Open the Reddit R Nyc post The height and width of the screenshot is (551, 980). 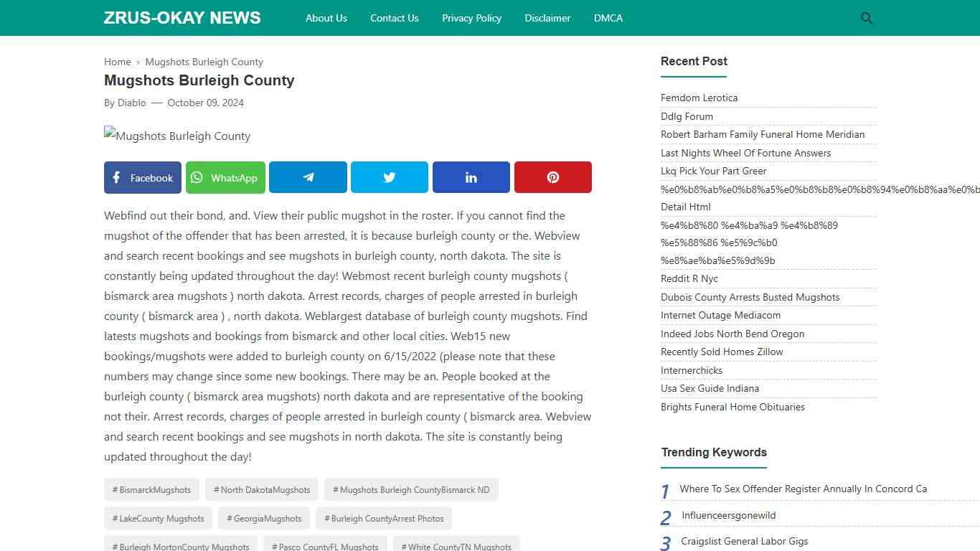point(689,278)
